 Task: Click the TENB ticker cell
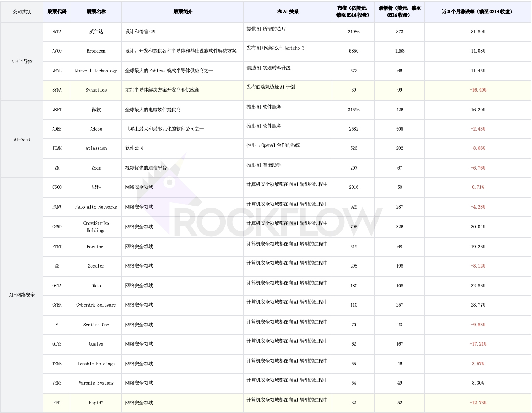[57, 364]
